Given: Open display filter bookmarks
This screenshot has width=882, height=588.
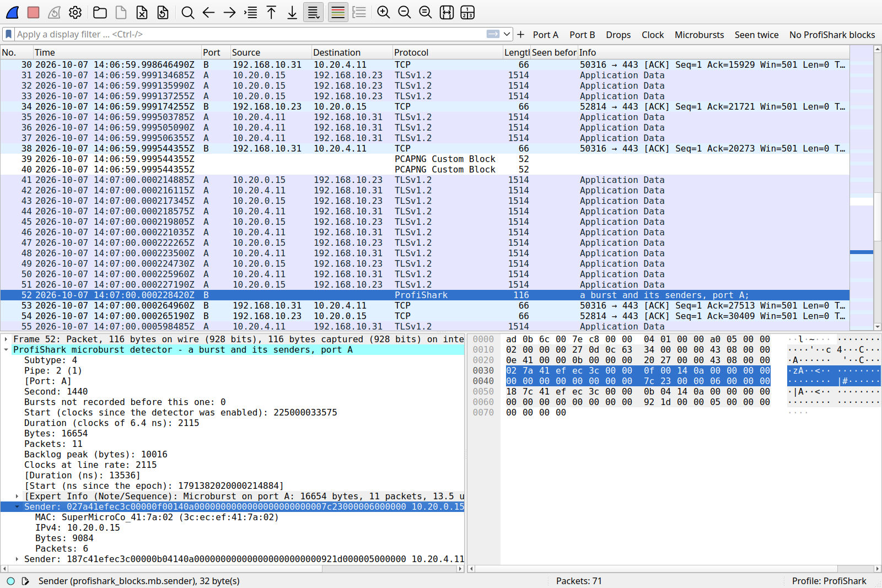Looking at the screenshot, I should click(8, 34).
